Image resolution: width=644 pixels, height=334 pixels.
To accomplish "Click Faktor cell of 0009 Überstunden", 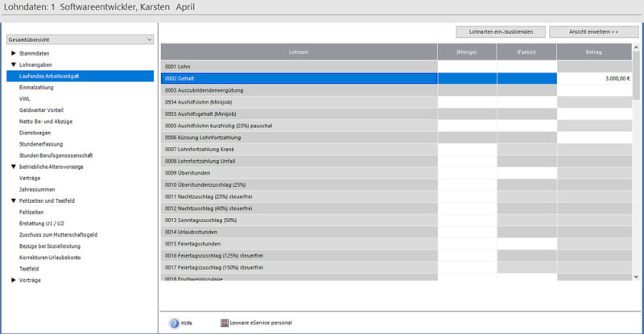I will (526, 173).
